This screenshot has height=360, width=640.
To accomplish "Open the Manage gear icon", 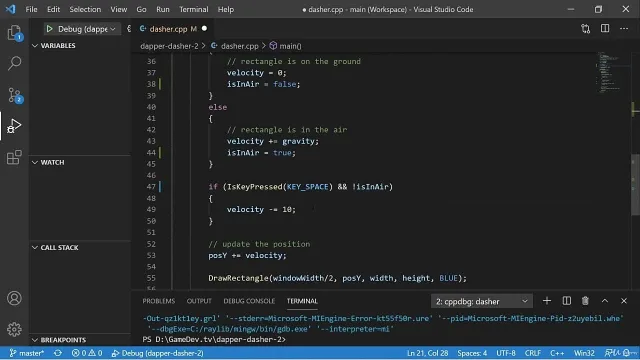I will click(x=14, y=329).
